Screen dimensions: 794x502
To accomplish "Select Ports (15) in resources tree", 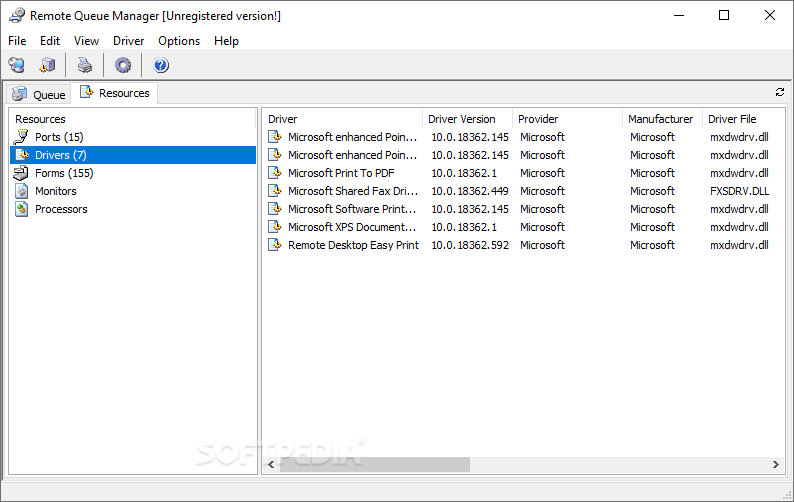I will (59, 137).
